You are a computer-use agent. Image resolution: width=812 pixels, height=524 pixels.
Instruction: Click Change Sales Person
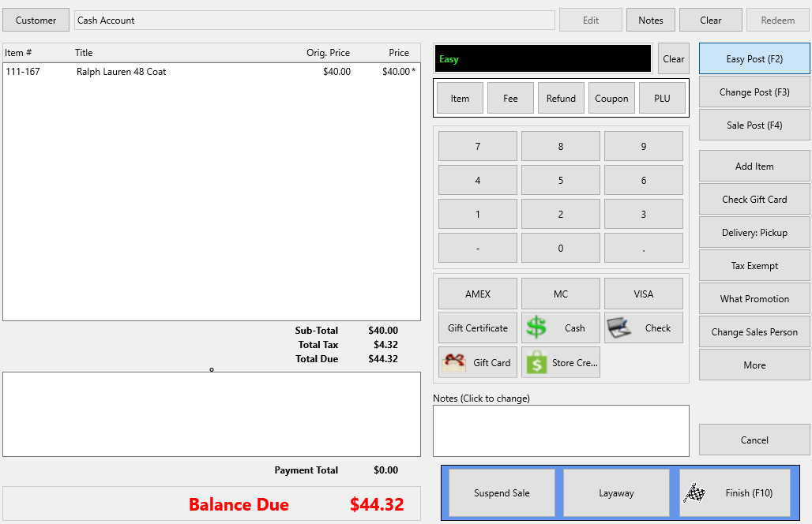pos(754,331)
